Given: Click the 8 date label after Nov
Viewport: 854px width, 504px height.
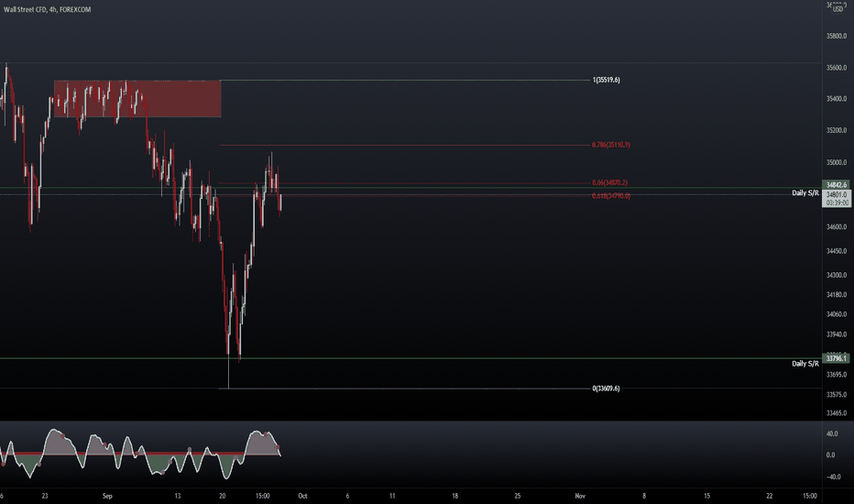Looking at the screenshot, I should (644, 496).
